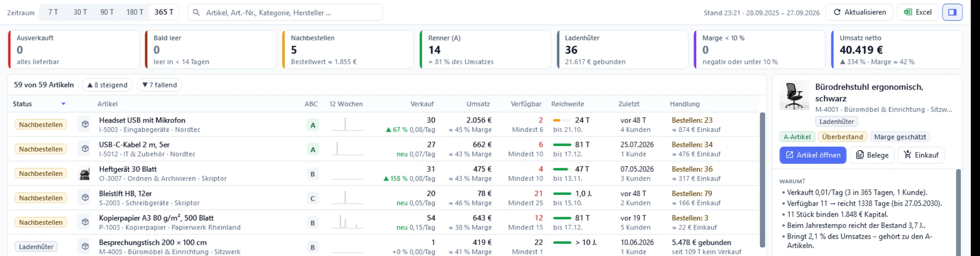Click package icon of Headset USB row

pyautogui.click(x=85, y=124)
